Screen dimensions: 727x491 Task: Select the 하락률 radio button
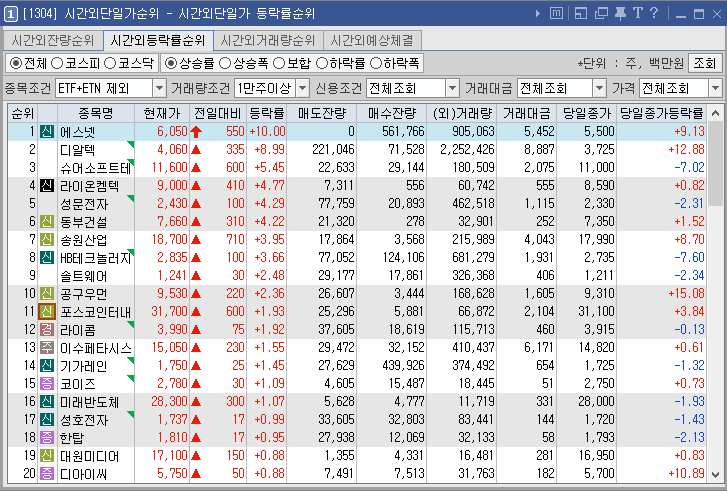click(x=322, y=63)
